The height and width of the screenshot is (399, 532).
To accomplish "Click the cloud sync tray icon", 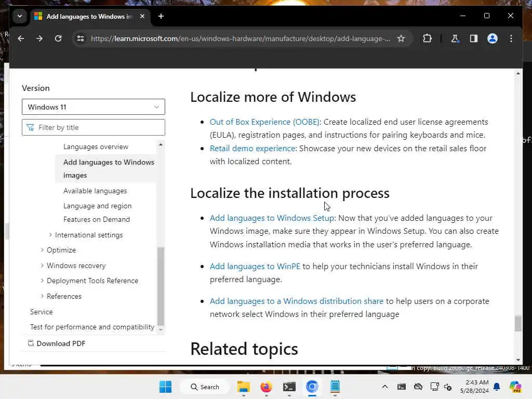I will (x=418, y=387).
